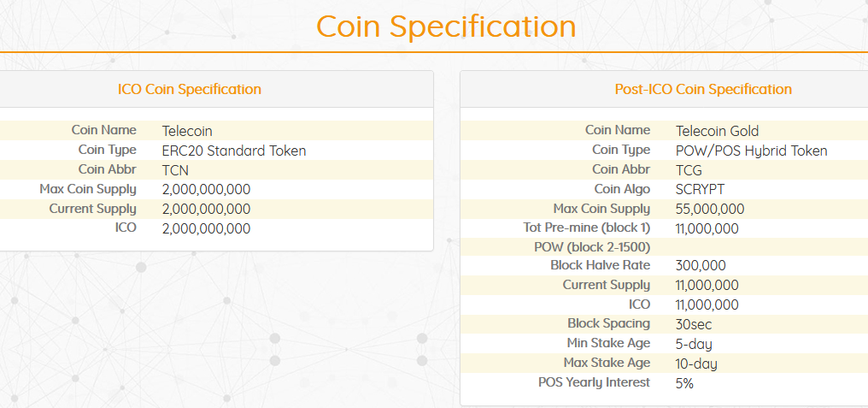Screen dimensions: 868x408
Task: Select the 300,000 block halve rate value
Action: point(701,266)
